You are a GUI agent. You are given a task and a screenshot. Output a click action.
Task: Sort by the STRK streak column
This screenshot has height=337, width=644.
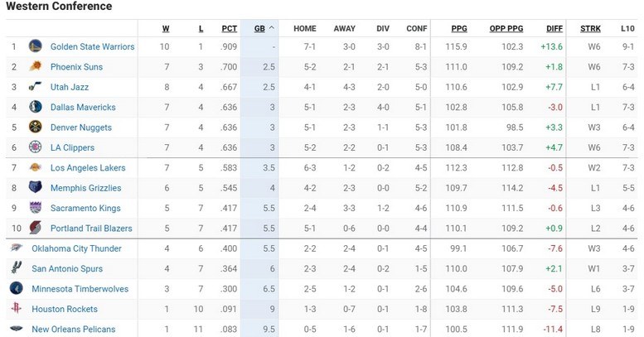pos(590,27)
